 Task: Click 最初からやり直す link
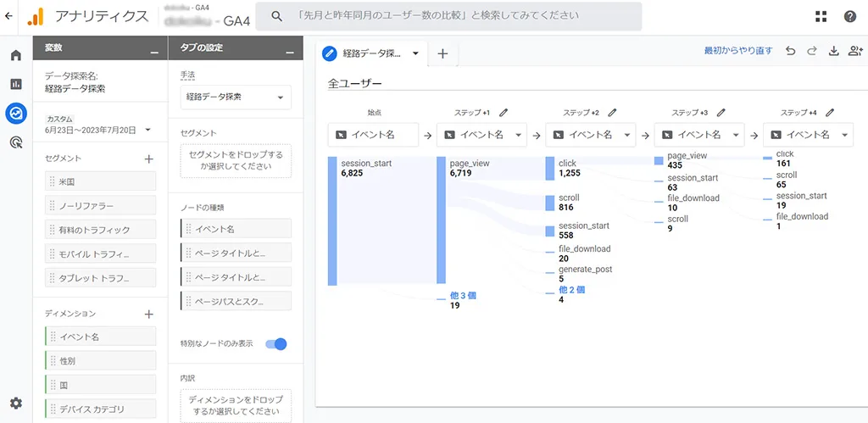[737, 51]
